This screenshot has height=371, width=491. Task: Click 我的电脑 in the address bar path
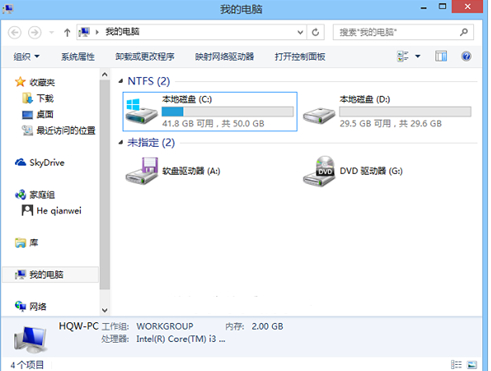point(122,32)
